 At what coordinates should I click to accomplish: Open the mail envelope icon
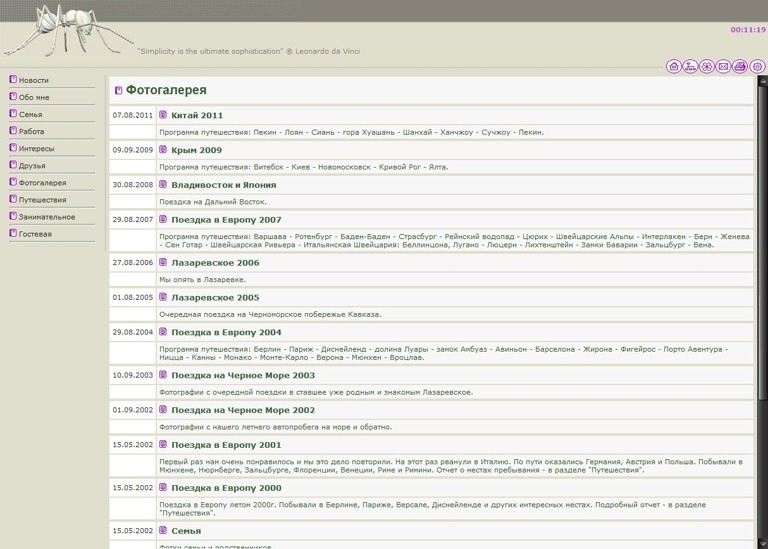pyautogui.click(x=723, y=66)
